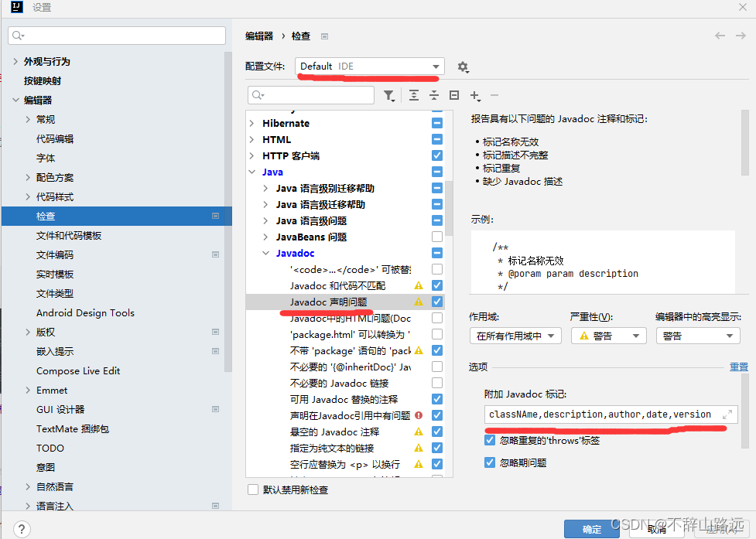This screenshot has width=756, height=539.
Task: Enable the 默认禁用新检查 checkbox
Action: coord(251,490)
